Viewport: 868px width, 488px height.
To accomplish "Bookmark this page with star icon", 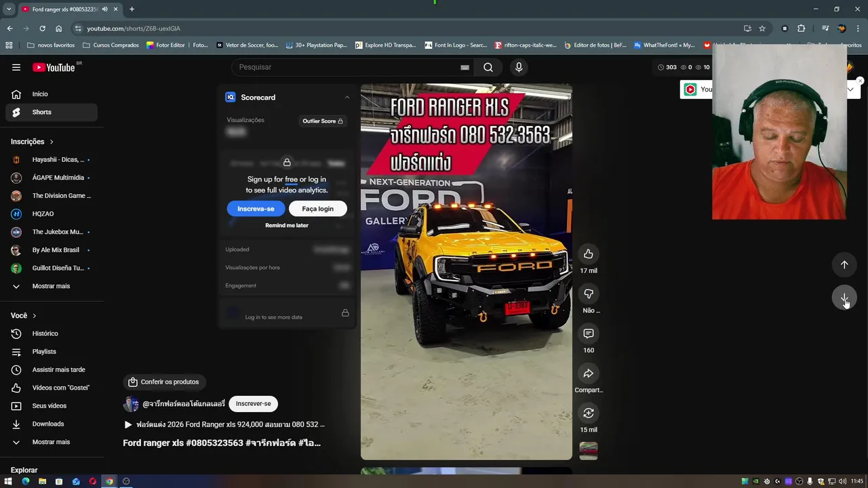I will click(762, 28).
